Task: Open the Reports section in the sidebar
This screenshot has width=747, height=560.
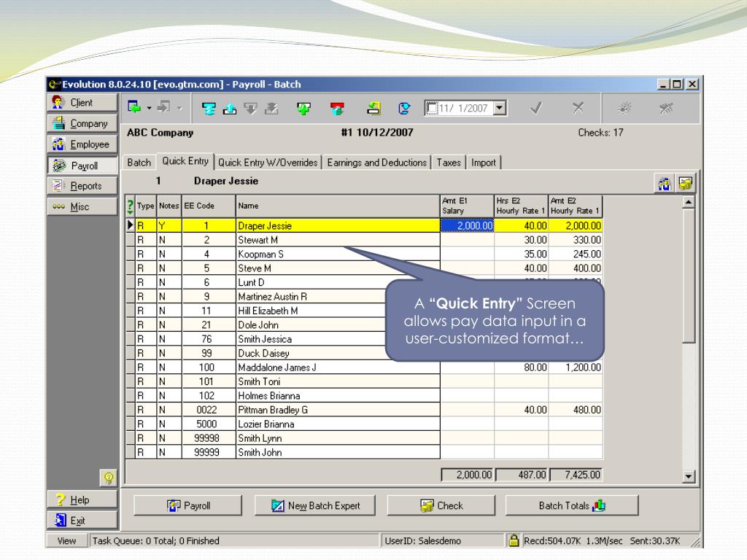Action: coord(82,186)
